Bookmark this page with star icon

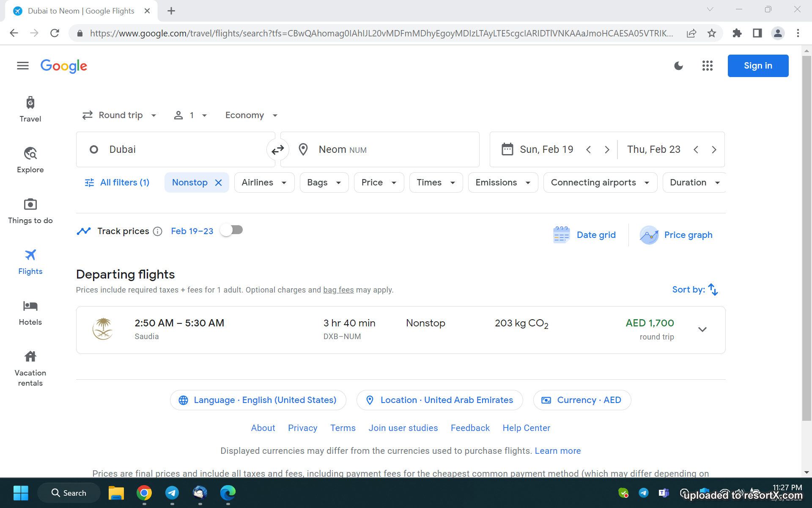(x=712, y=33)
